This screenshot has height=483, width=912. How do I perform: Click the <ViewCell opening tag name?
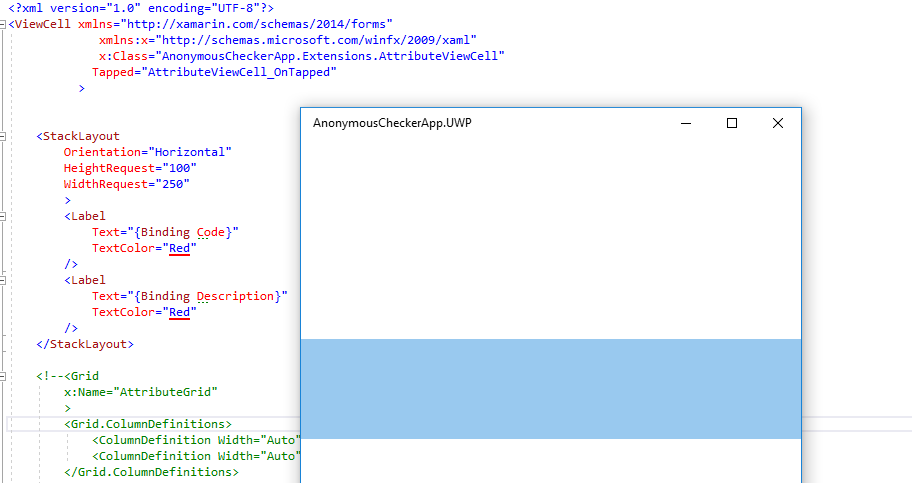coord(40,24)
